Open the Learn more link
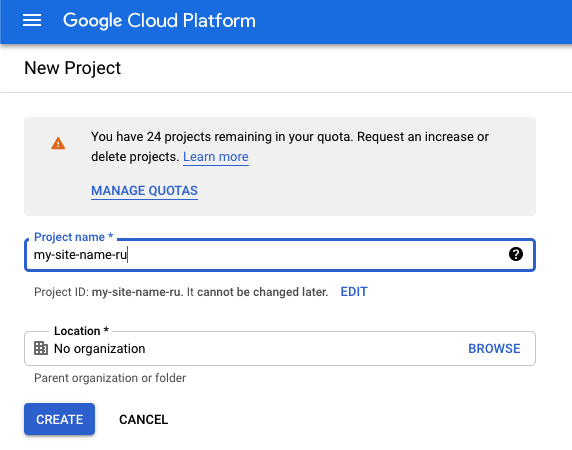 [216, 157]
